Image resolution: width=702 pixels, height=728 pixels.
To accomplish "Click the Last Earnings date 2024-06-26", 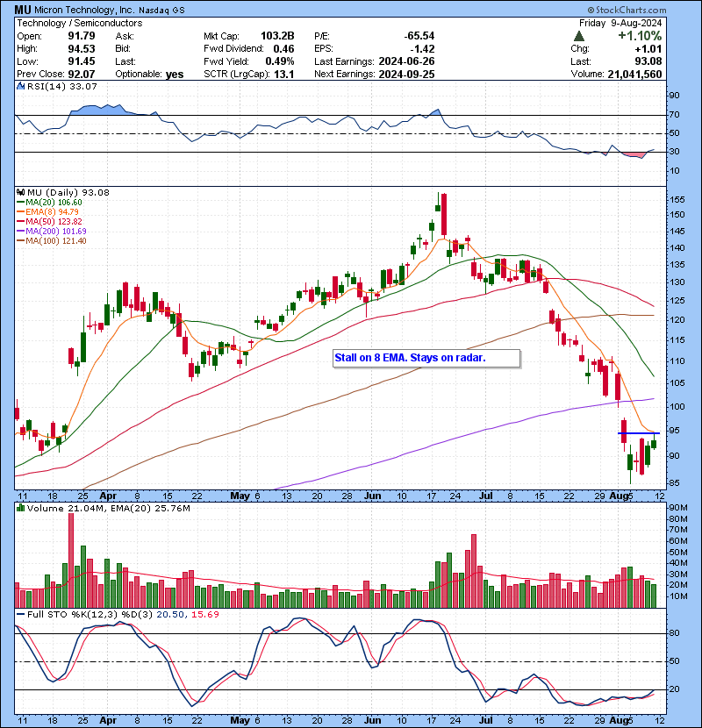I will (406, 61).
